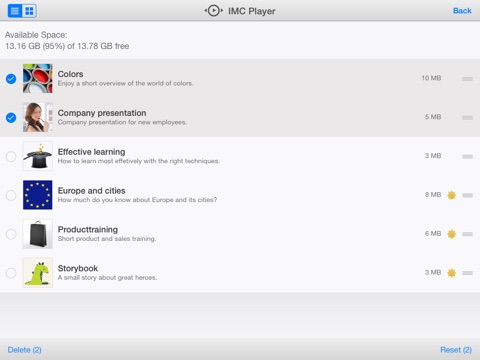Click the reorder handle for Europe and cities
The width and height of the screenshot is (480, 360).
click(x=467, y=195)
